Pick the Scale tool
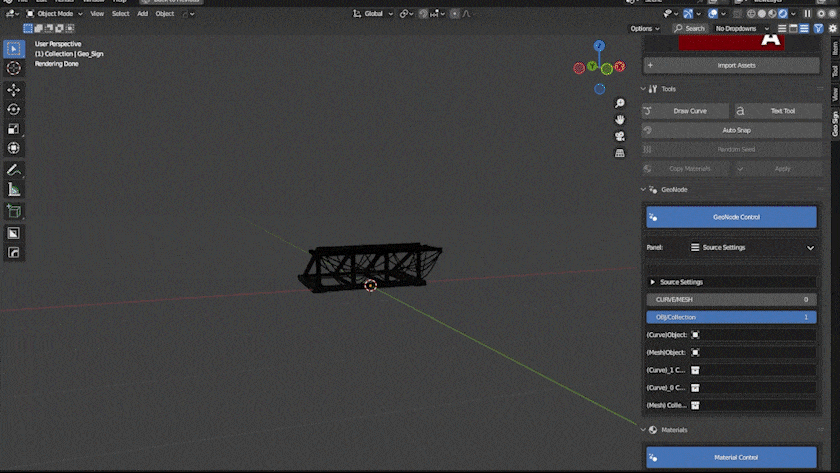The image size is (840, 473). click(x=14, y=129)
